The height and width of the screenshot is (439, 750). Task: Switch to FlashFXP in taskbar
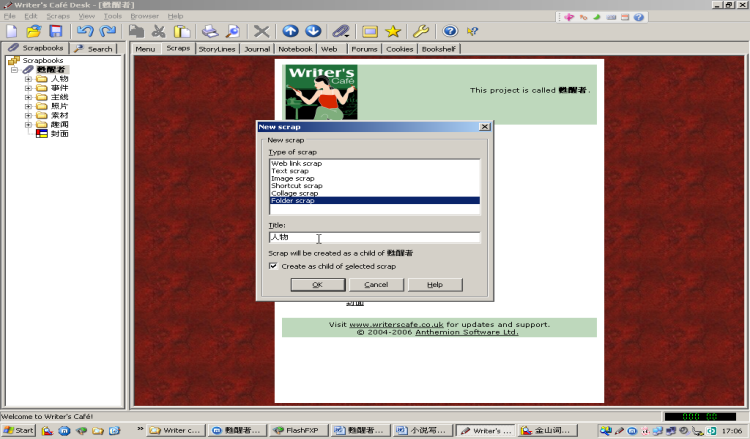[x=298, y=430]
